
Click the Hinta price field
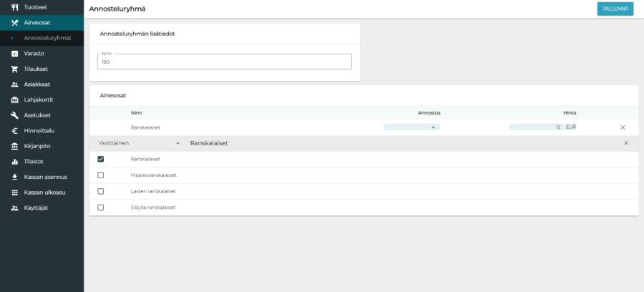tap(535, 127)
